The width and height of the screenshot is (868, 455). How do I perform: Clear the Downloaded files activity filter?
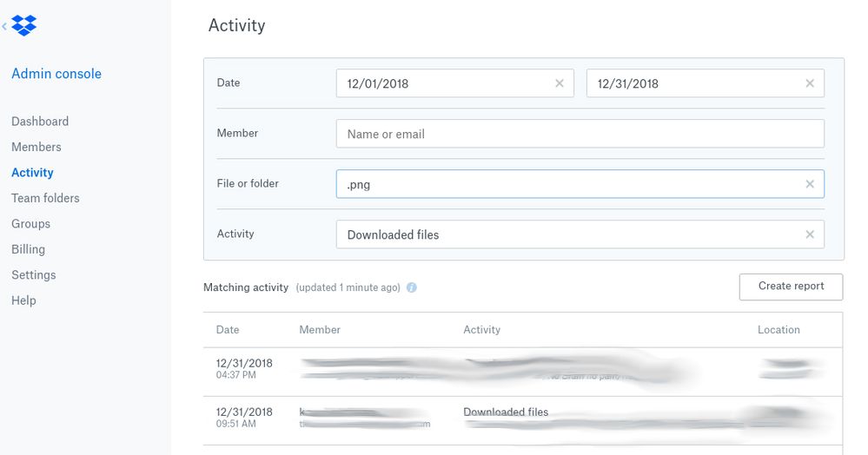[x=810, y=234]
